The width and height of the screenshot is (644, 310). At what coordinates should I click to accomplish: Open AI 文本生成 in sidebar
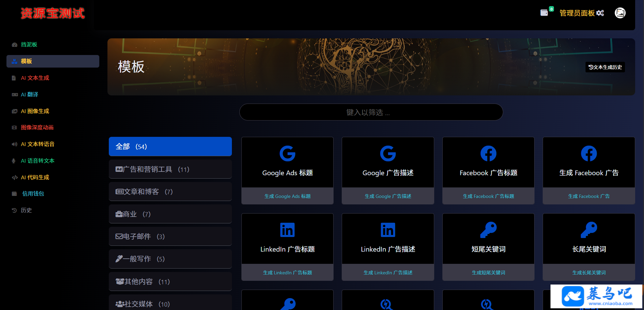coord(53,78)
